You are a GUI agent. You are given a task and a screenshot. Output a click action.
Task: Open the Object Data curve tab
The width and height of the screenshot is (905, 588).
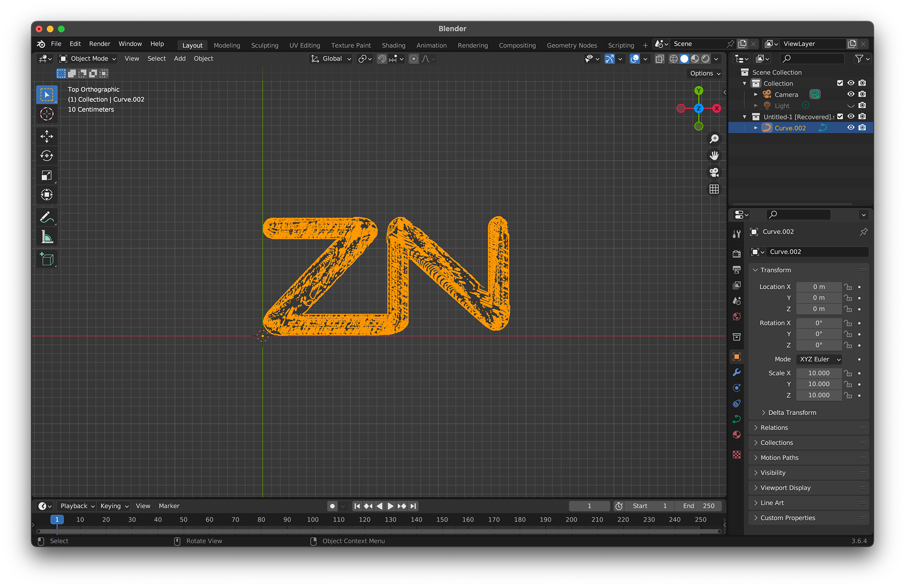point(737,419)
